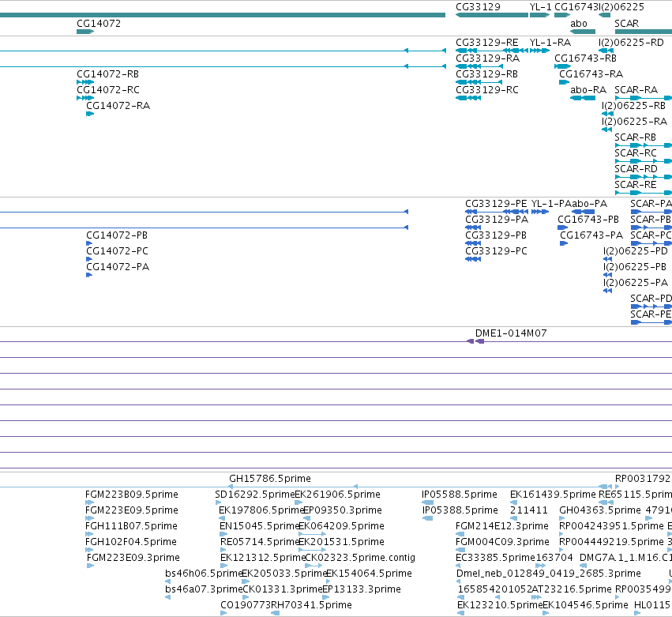The image size is (672, 617).
Task: Select EST SD16292.5prime
Action: (218, 502)
